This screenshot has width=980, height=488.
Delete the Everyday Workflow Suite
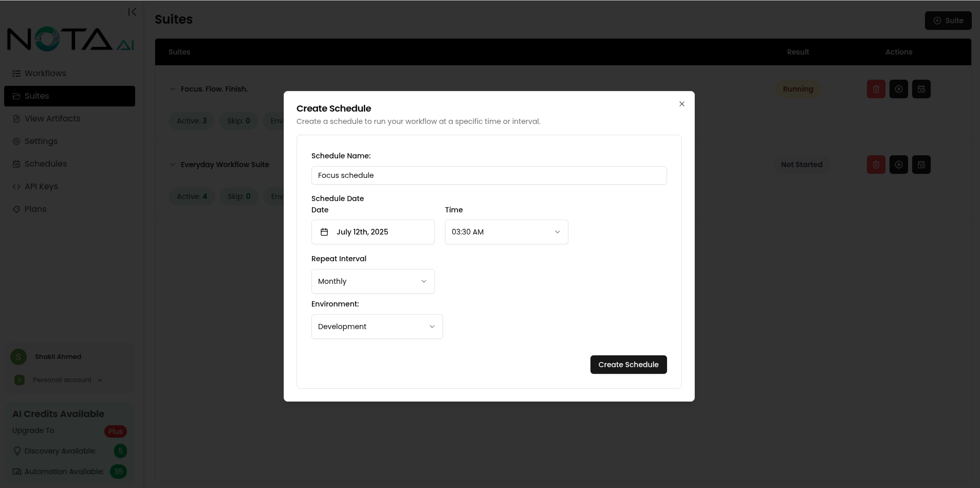point(876,165)
